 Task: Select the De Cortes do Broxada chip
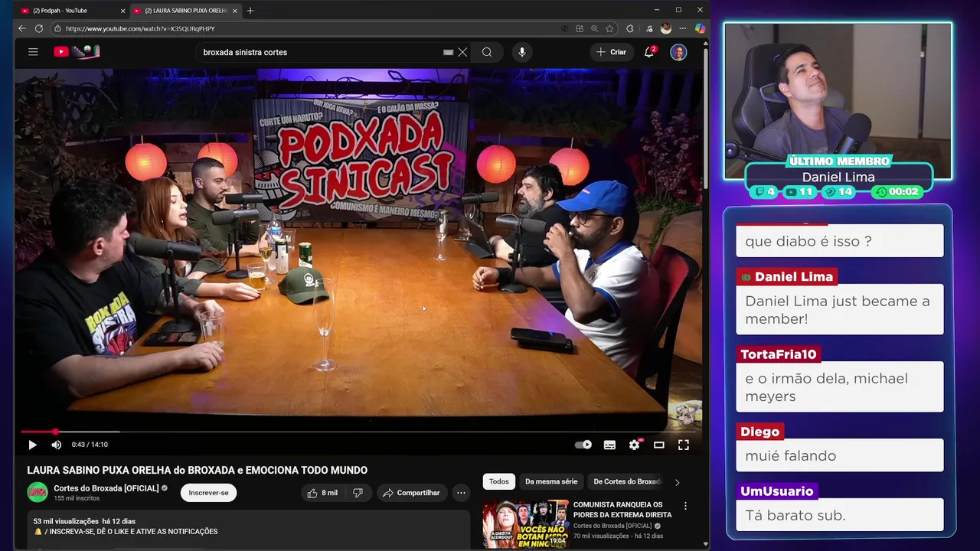click(626, 481)
